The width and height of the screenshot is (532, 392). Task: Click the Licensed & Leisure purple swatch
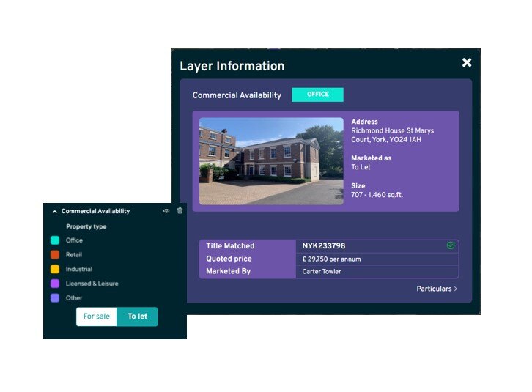point(55,284)
